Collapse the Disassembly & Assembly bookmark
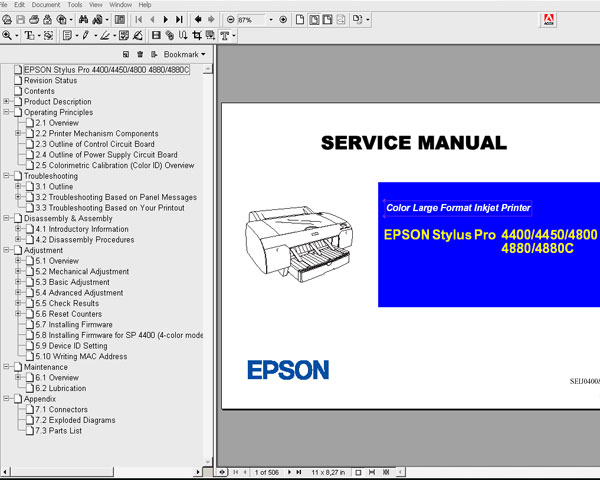The image size is (600, 480). pyautogui.click(x=7, y=218)
